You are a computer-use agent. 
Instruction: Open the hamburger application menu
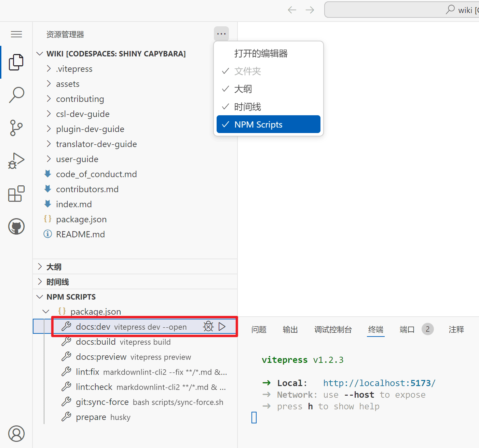[16, 34]
